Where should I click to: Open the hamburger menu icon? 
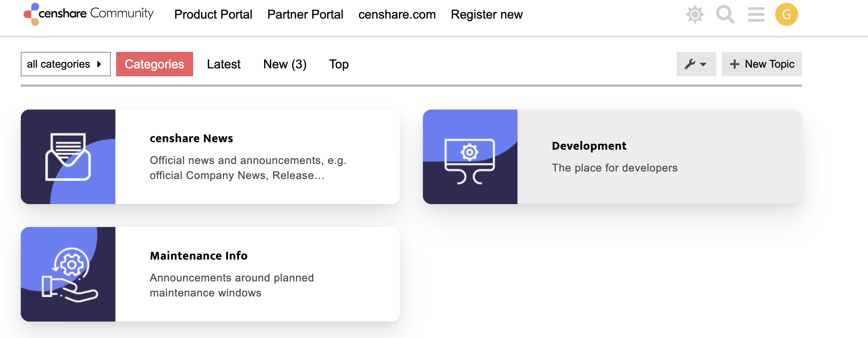tap(756, 15)
